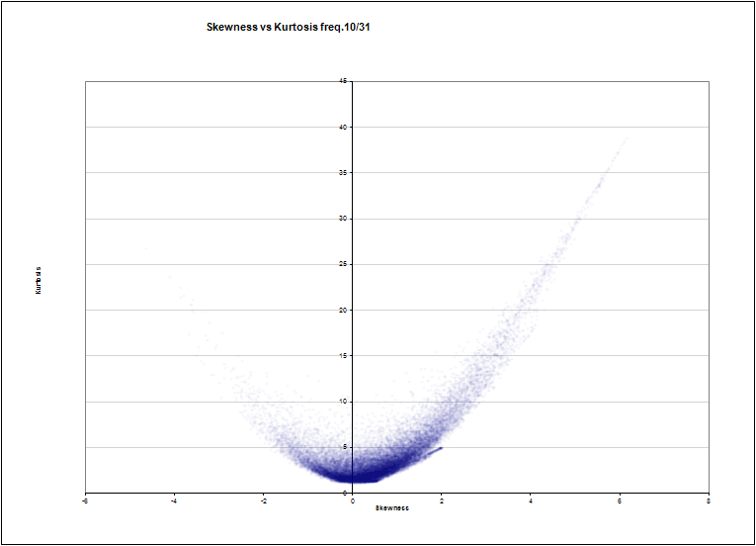
Task: Click the x-axis value 8
Action: tap(709, 501)
